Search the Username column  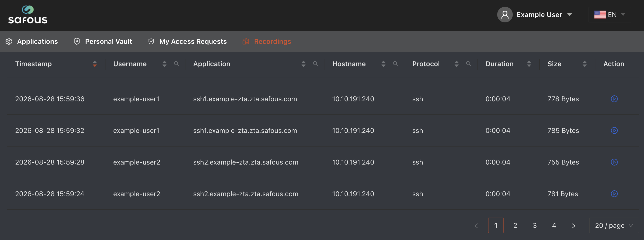pos(176,64)
